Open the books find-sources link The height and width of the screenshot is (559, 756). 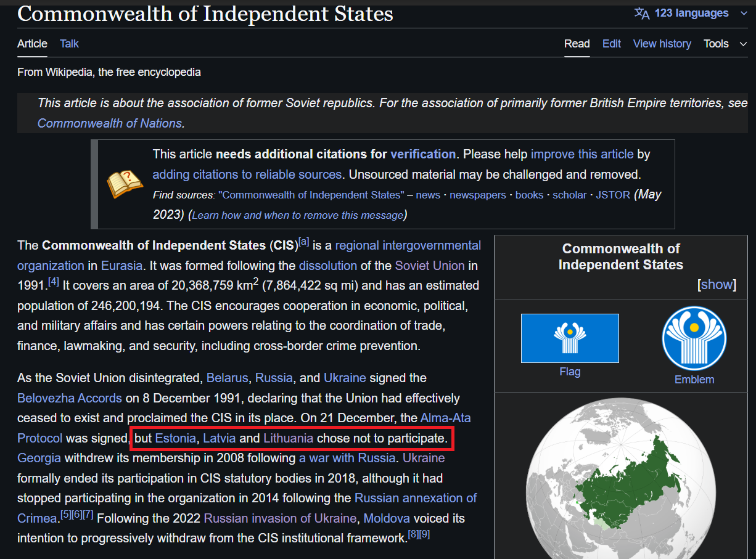point(529,195)
